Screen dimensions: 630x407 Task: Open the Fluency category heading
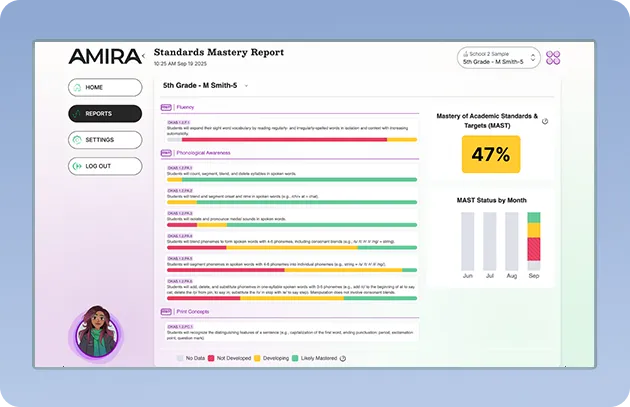point(185,107)
